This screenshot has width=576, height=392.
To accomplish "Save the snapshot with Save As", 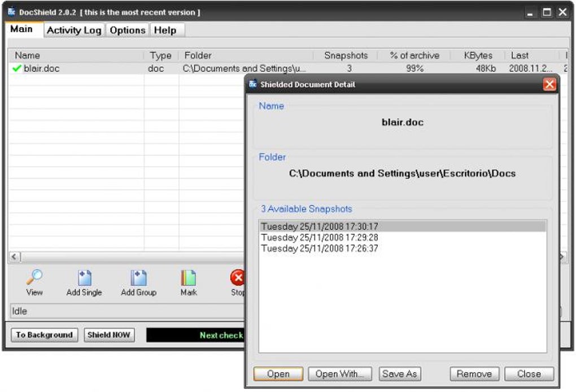I will pyautogui.click(x=399, y=373).
